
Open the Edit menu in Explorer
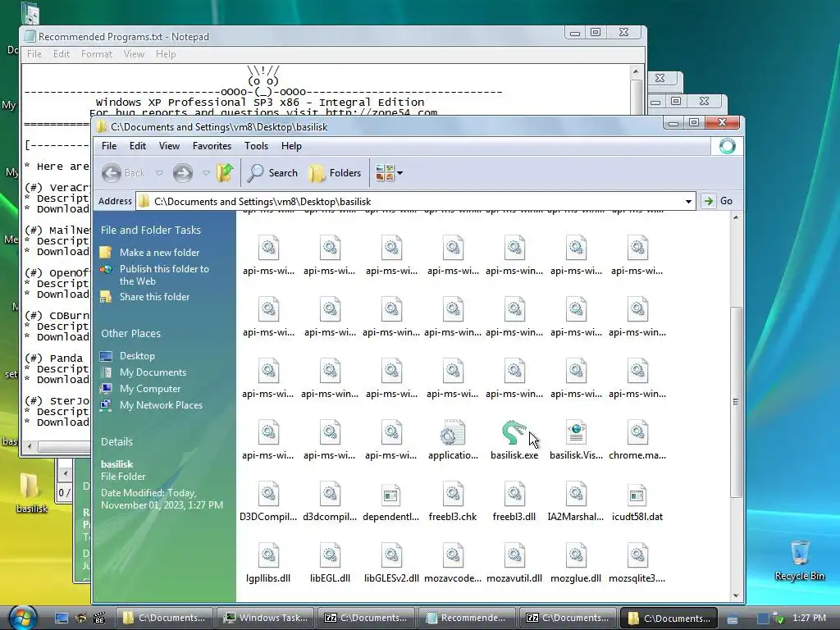point(138,146)
